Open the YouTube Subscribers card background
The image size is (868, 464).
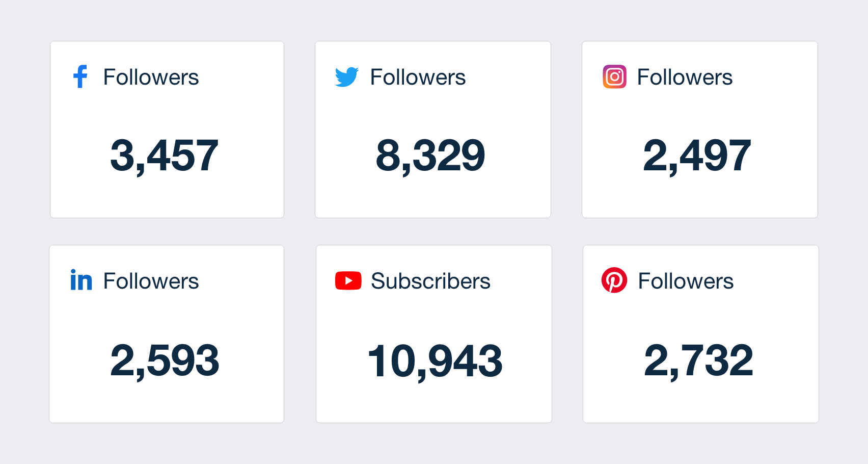tap(434, 334)
